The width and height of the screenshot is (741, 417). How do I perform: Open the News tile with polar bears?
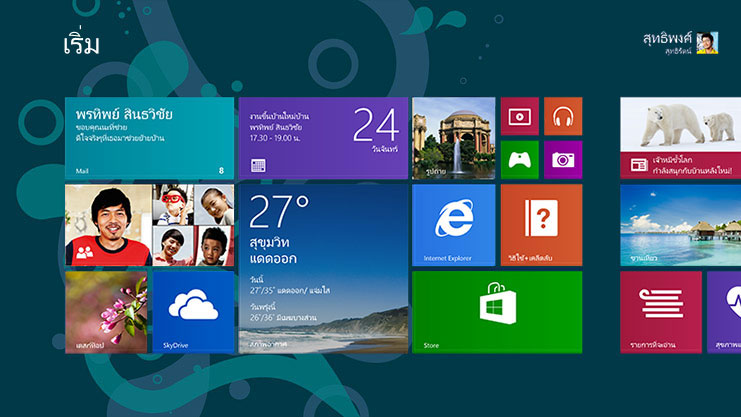click(x=680, y=138)
